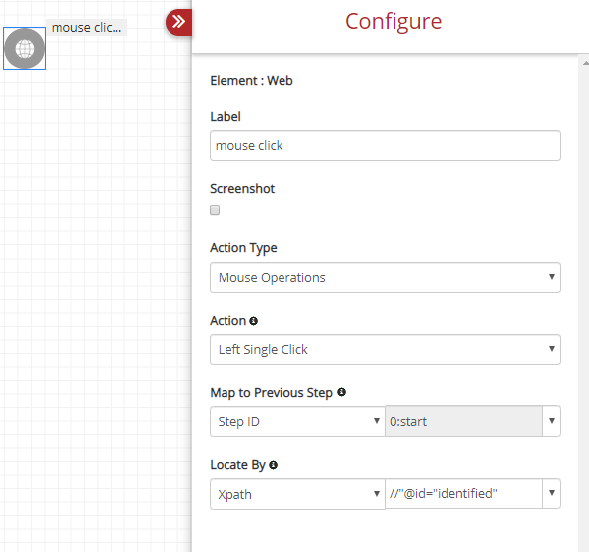Viewport: 589px width, 552px height.
Task: Collapse the Configure panel with red arrows
Action: 179,22
